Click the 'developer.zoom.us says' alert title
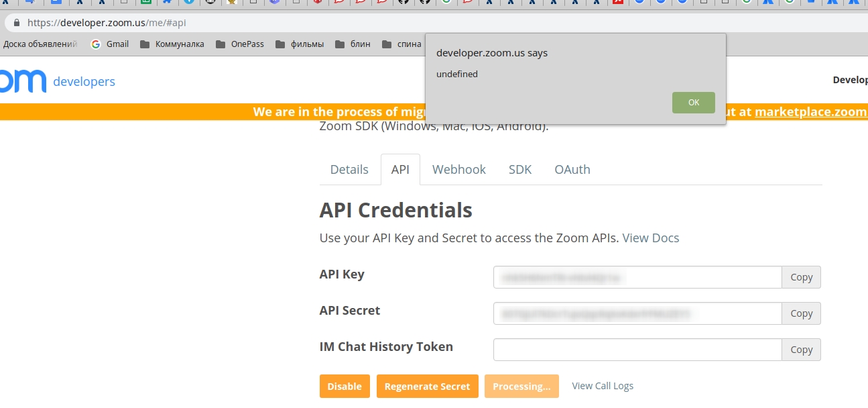868x408 pixels. (x=492, y=53)
